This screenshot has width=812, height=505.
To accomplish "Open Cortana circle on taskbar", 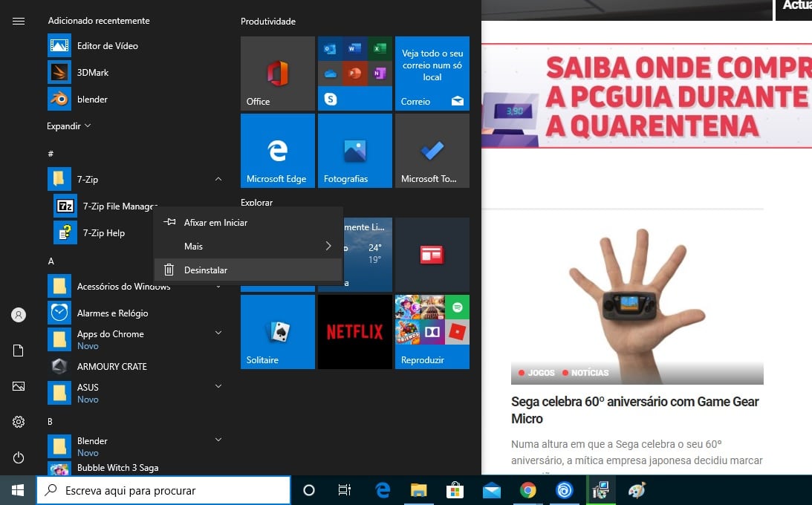I will [308, 490].
